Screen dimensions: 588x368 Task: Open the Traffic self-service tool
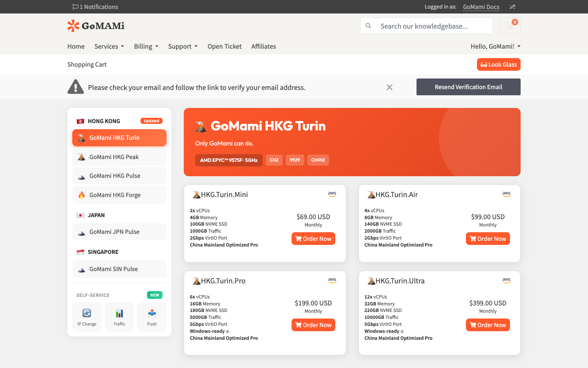[119, 317]
